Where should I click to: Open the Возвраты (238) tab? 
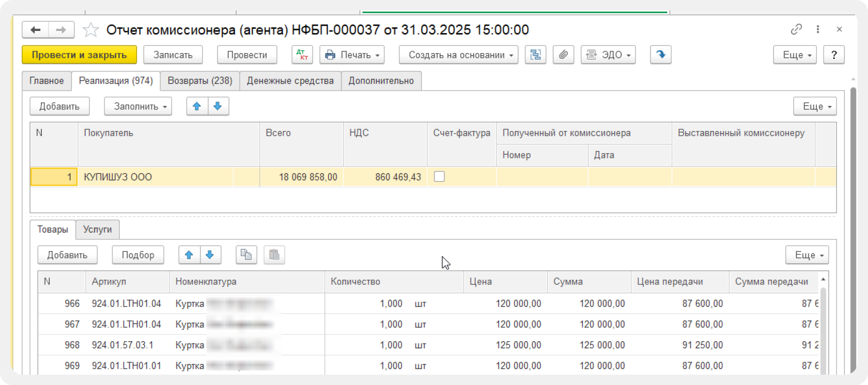(x=200, y=81)
